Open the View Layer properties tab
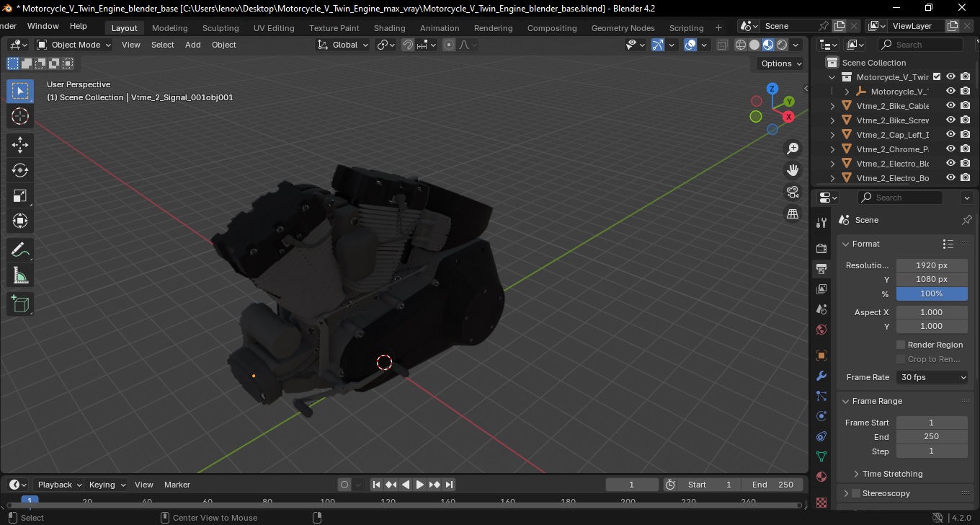The height and width of the screenshot is (525, 980). pos(821,289)
